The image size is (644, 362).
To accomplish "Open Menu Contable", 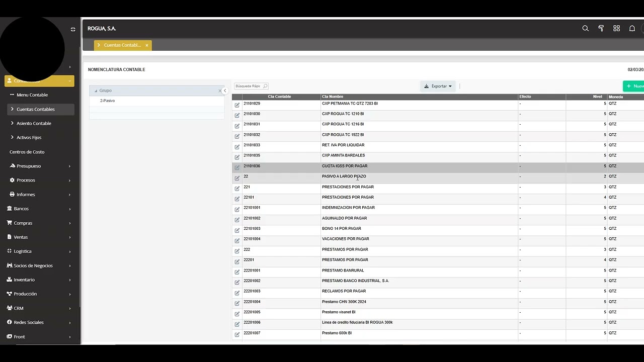I will tap(32, 95).
